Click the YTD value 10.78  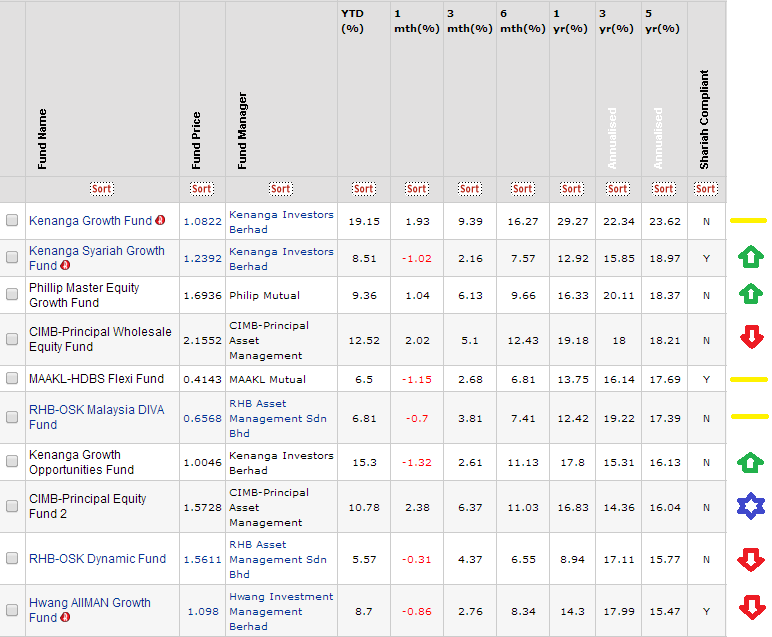364,508
